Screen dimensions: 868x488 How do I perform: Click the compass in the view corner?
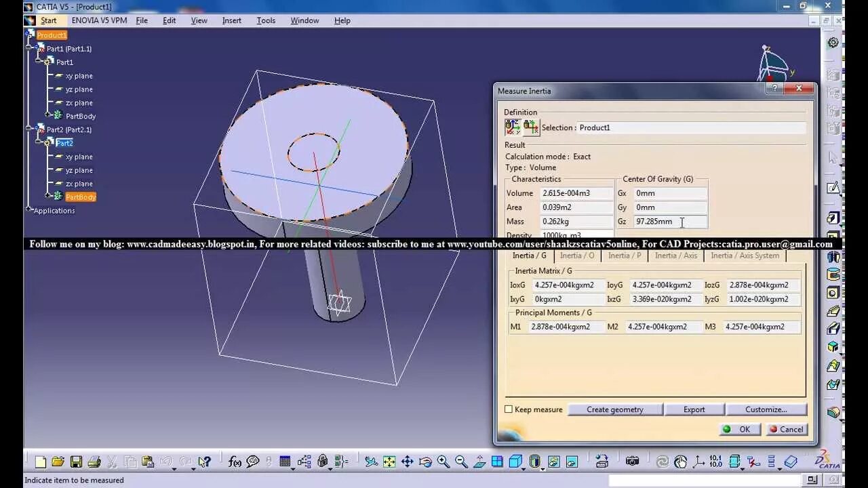pos(774,66)
